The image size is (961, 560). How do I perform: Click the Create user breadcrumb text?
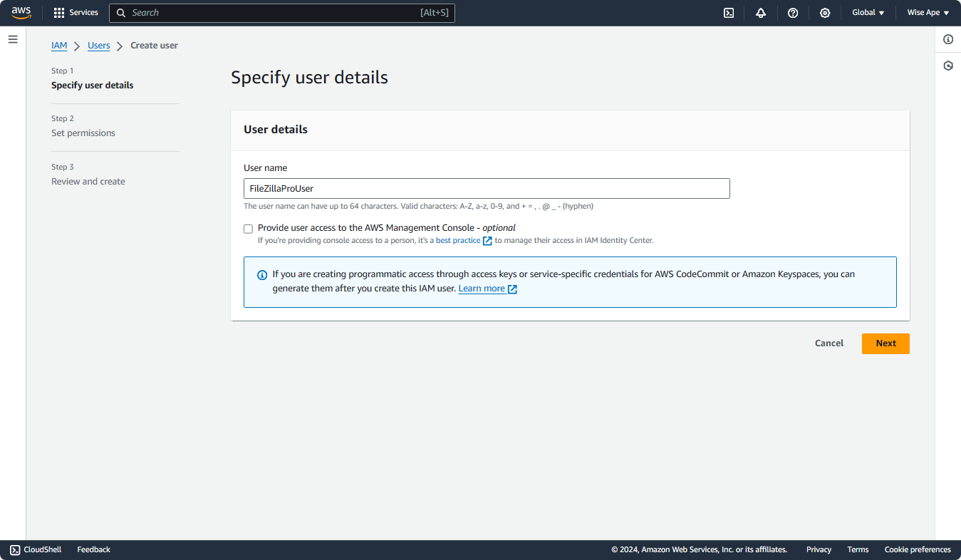(x=154, y=46)
